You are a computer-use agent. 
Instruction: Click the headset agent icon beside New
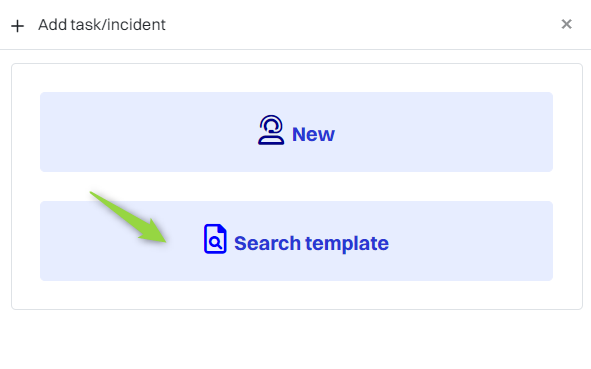[271, 130]
